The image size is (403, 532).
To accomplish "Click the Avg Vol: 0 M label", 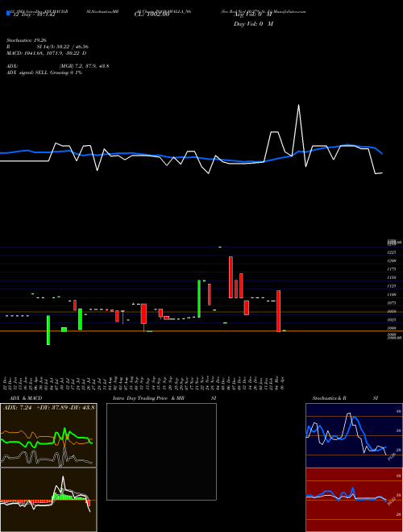I will click(x=253, y=15).
